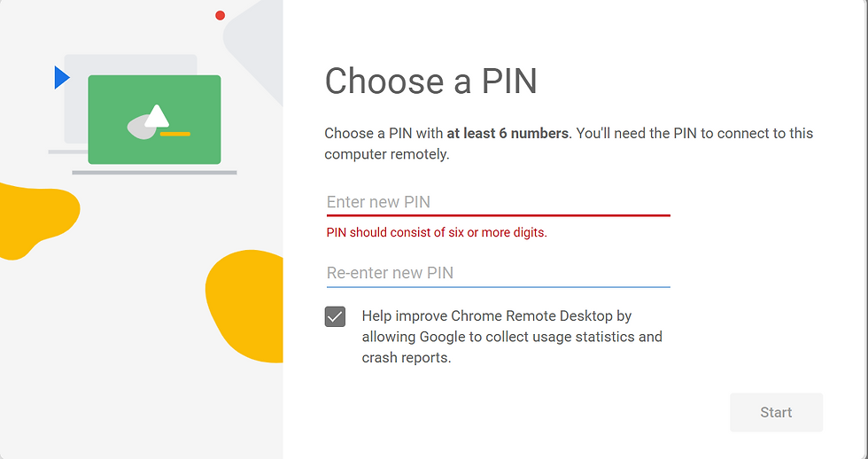Click the bold "at least 6 numbers" text
The width and height of the screenshot is (868, 459).
508,134
